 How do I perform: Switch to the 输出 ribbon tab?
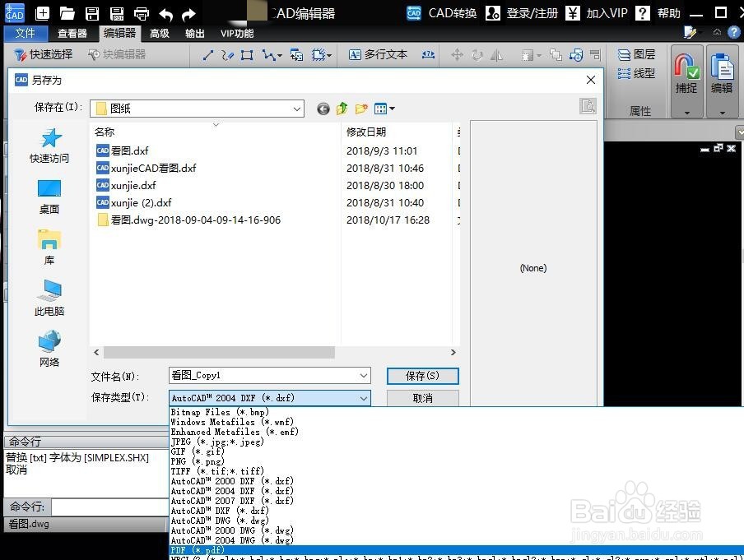195,33
